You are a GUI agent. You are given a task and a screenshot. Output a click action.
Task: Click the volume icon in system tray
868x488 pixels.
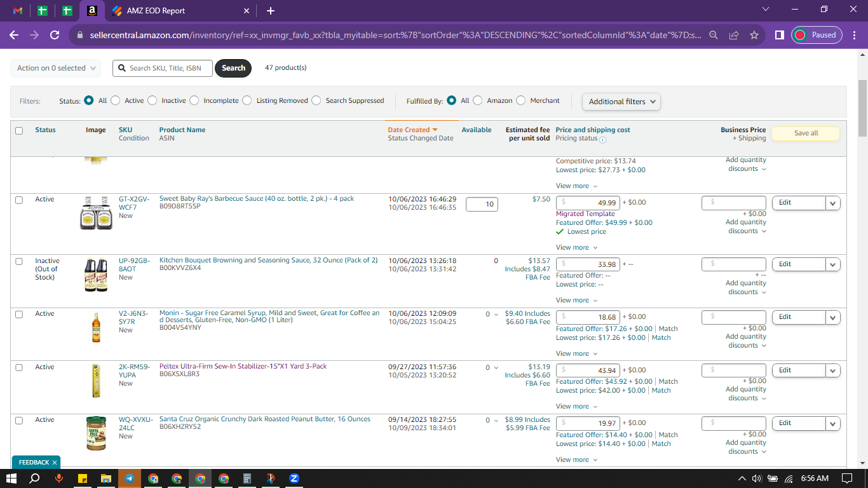[757, 478]
